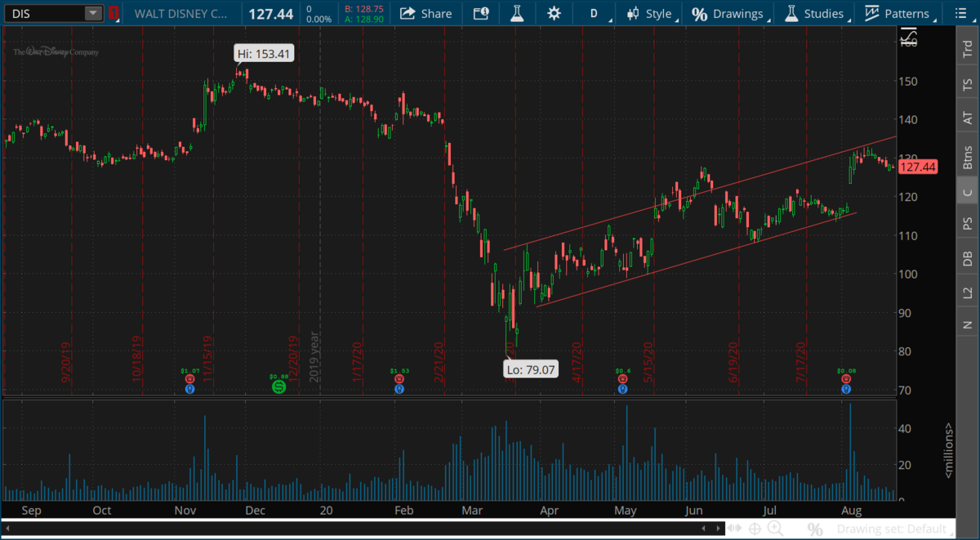Screen dimensions: 980x540
Task: Click the 6/19/20 expiration date marker
Action: (733, 364)
